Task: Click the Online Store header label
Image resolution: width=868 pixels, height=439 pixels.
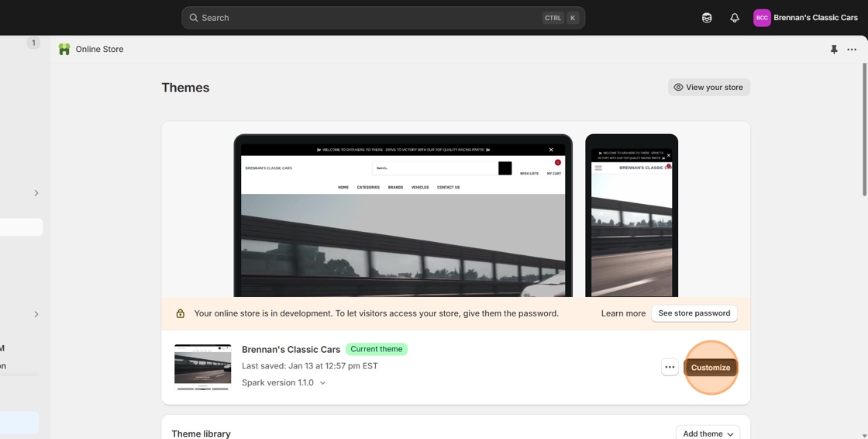Action: click(100, 50)
